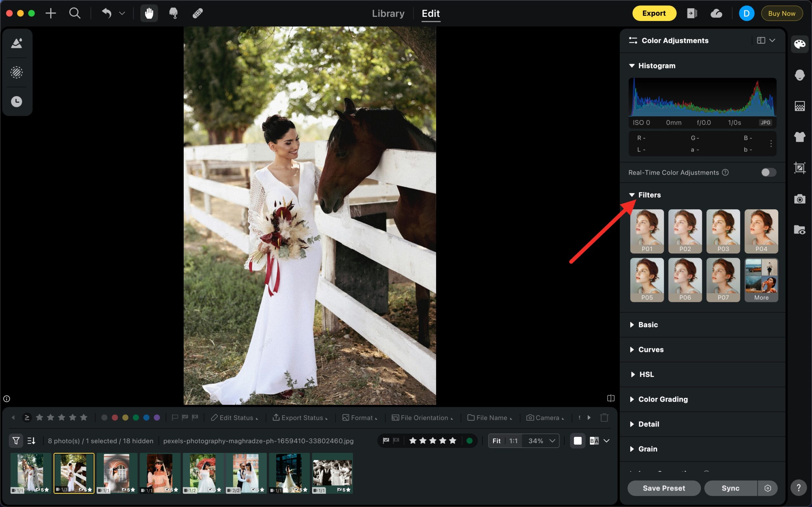
Task: Expand the Basic section
Action: (648, 325)
